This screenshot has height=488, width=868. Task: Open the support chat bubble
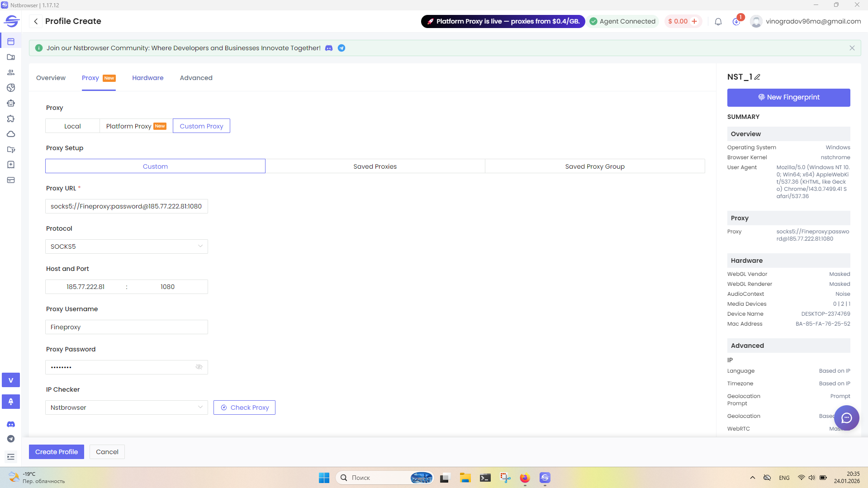click(x=847, y=418)
